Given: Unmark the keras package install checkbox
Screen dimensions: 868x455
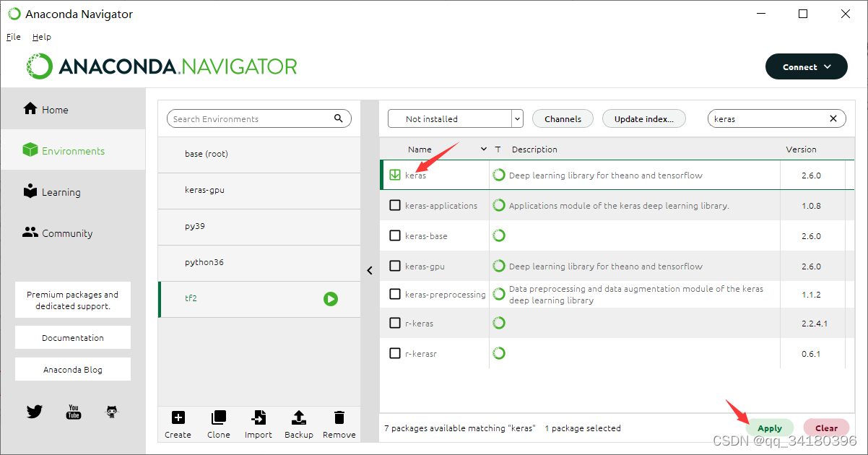Looking at the screenshot, I should coord(395,175).
